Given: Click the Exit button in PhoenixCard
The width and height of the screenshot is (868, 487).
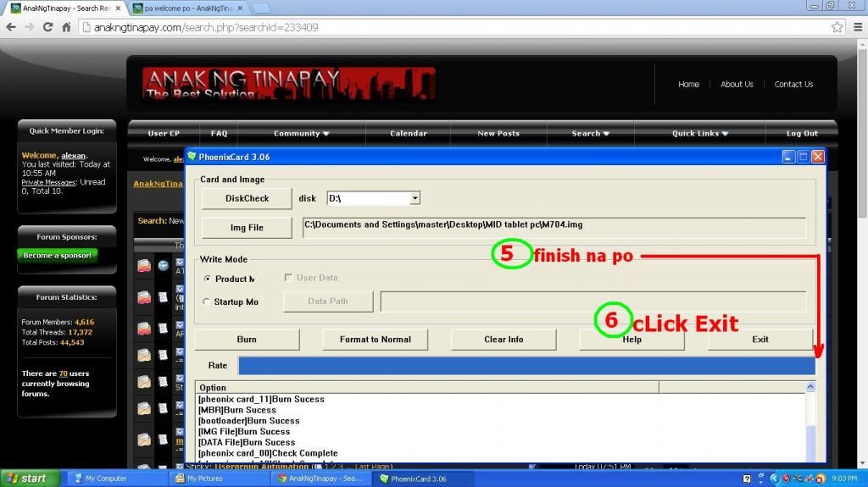Looking at the screenshot, I should tap(759, 339).
